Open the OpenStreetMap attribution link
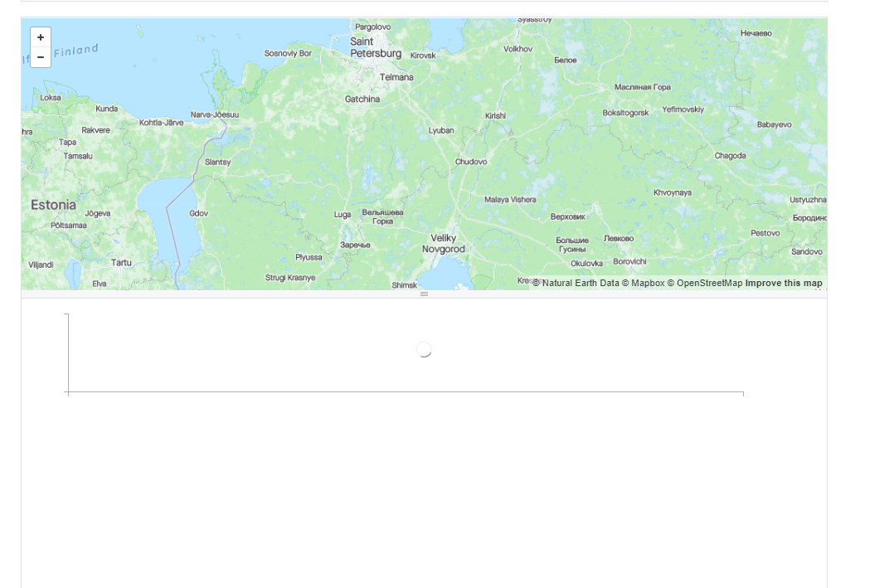870x588 pixels. (705, 283)
